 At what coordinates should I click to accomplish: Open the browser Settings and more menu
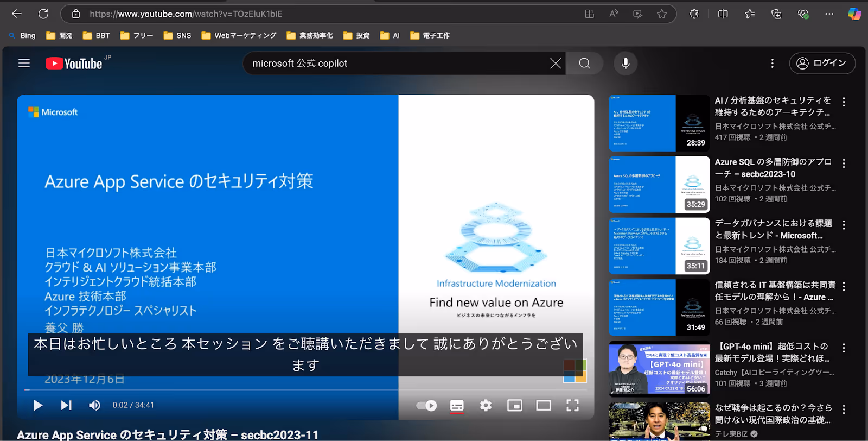[x=829, y=14]
